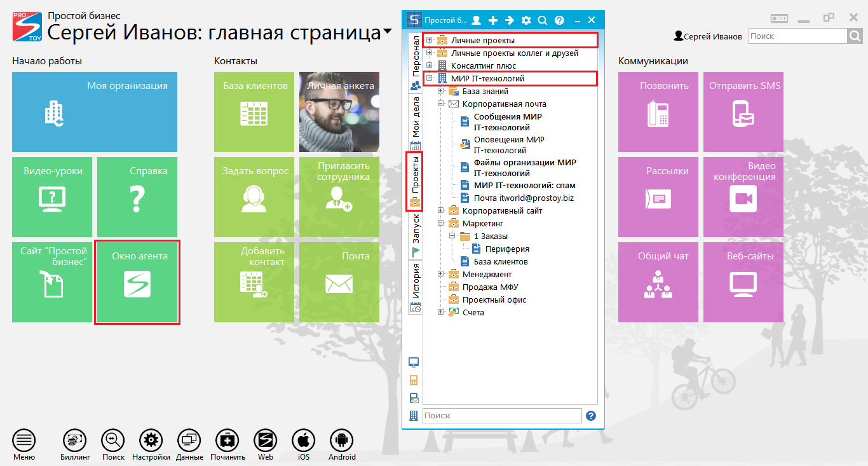Image resolution: width=868 pixels, height=466 pixels.
Task: Click question mark help in agent window title bar
Action: coord(559,20)
